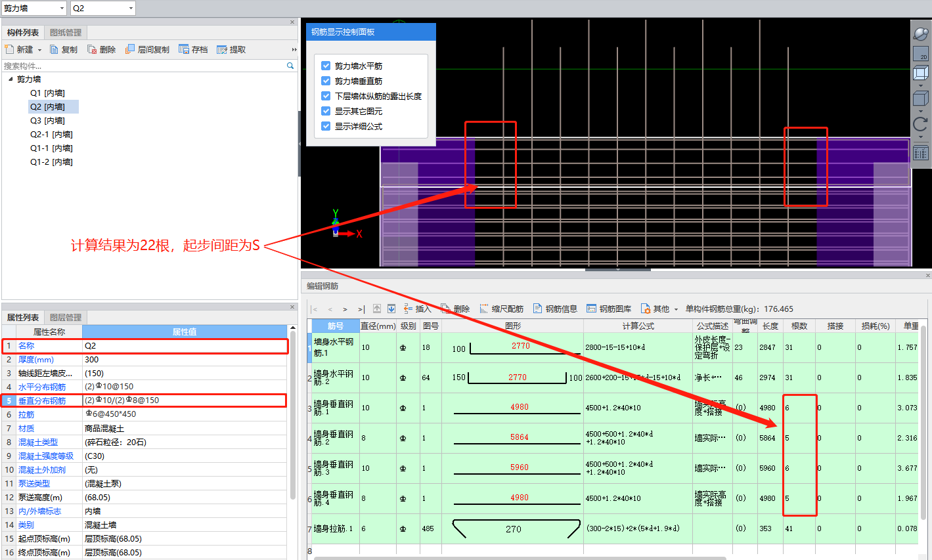Open 钢筋信息 (rebar info)
This screenshot has width=932, height=560.
coord(555,309)
